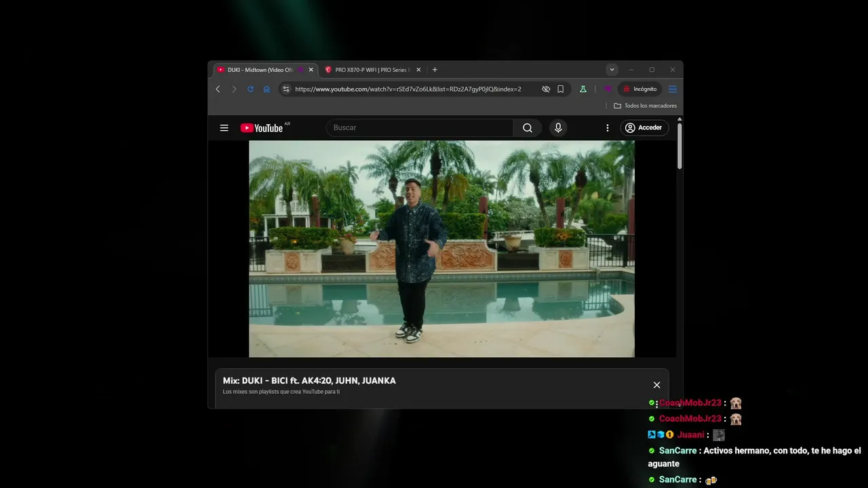Viewport: 868px width, 488px height.
Task: Search with voice microphone button
Action: (558, 127)
